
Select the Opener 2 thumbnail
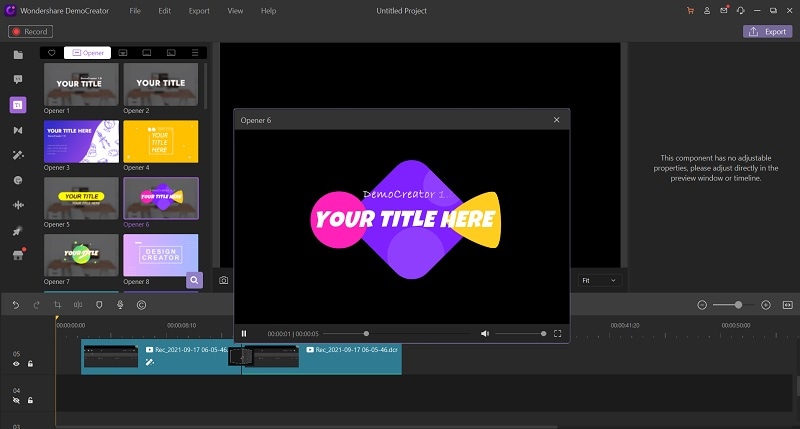[x=161, y=84]
